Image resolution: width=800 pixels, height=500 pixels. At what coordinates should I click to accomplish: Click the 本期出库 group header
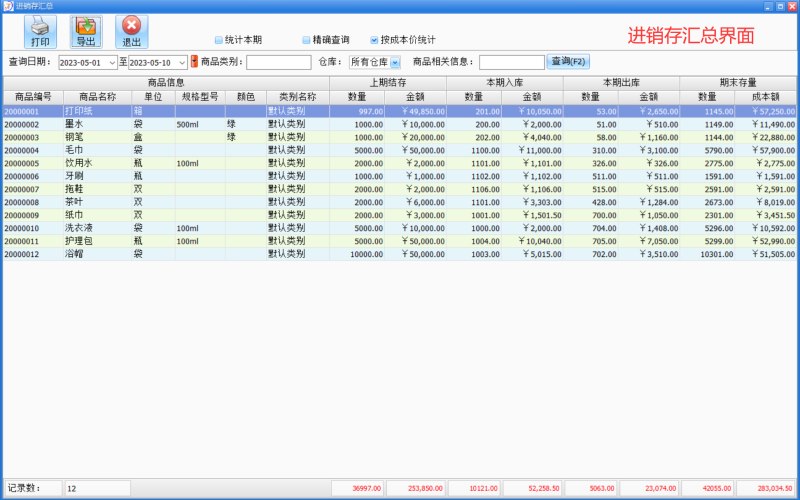point(621,83)
